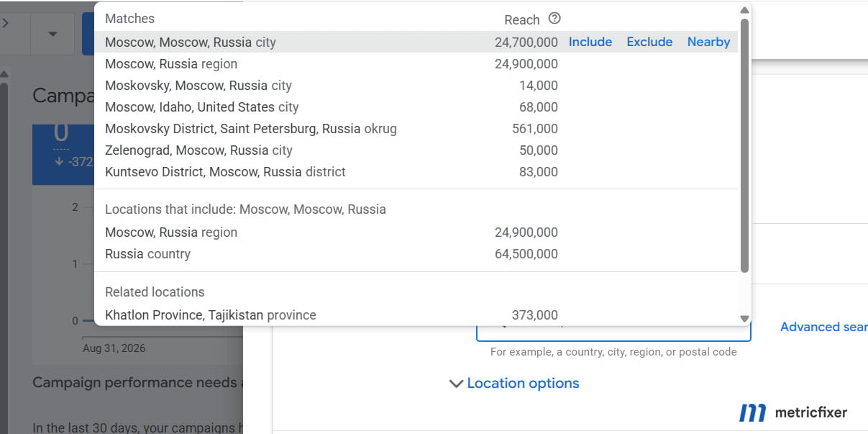
Task: Include Moscow, Moscow, Russia city
Action: [x=590, y=42]
